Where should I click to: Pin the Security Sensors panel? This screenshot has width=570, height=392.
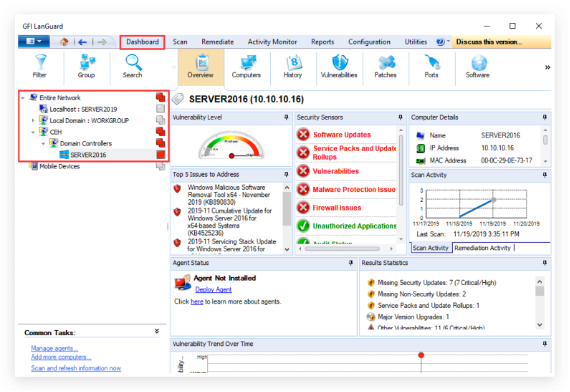click(400, 117)
